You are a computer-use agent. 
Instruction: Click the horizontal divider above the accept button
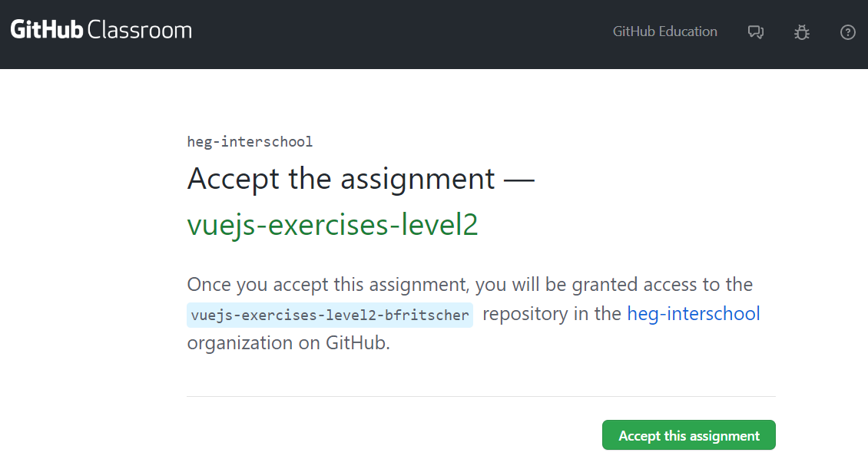coord(481,397)
